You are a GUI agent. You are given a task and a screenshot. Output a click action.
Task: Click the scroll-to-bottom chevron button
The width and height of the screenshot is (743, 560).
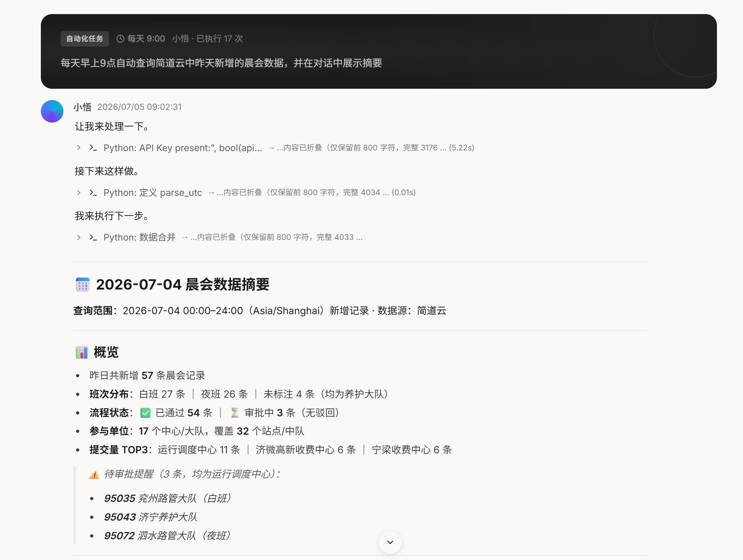390,542
